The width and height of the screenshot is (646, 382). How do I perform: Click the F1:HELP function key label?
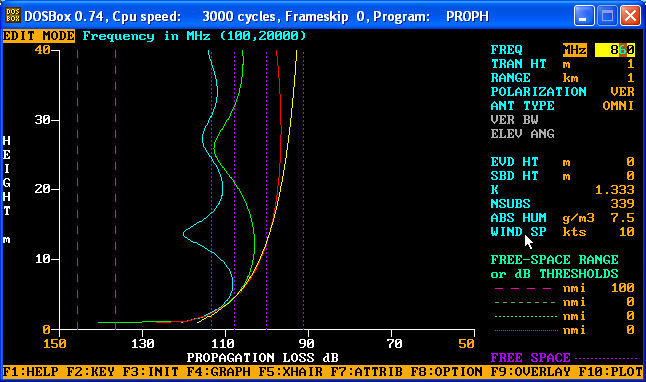pyautogui.click(x=30, y=372)
